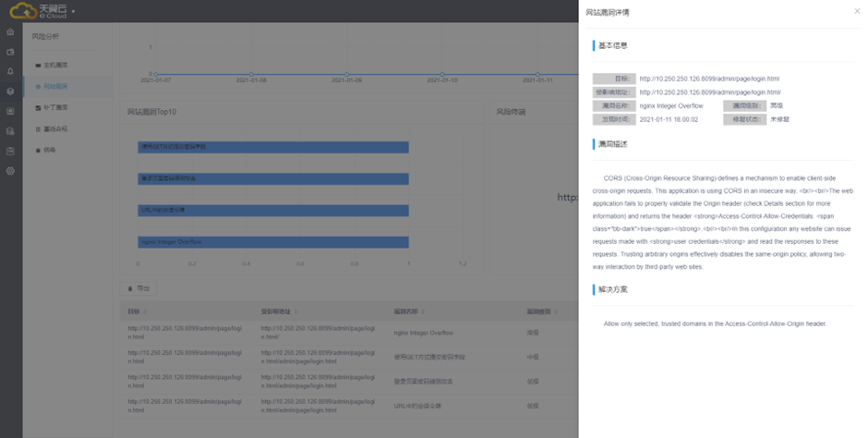This screenshot has width=868, height=438.
Task: Click the 受影响地址 URL value in the details panel
Action: click(x=710, y=92)
